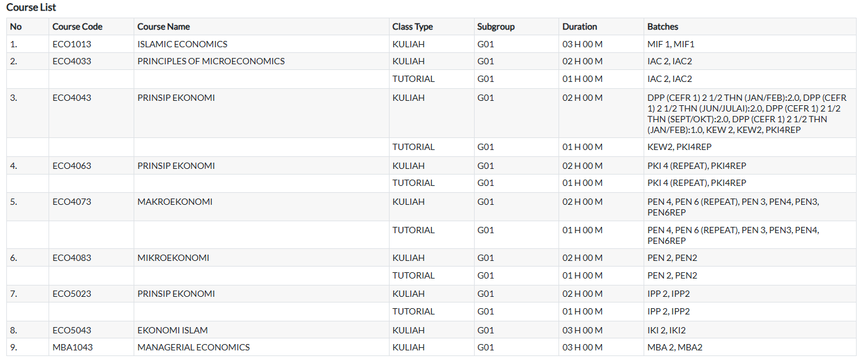The height and width of the screenshot is (363, 868).
Task: Click the Class Type column header
Action: (412, 26)
